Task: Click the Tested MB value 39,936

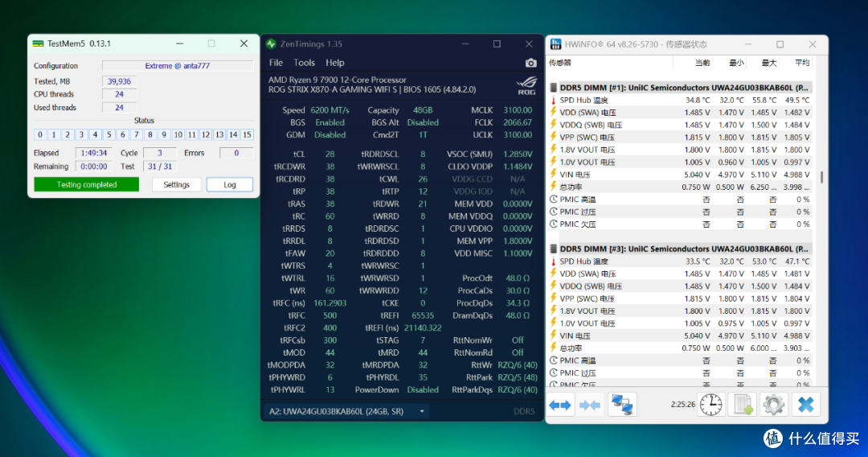Action: pos(119,81)
